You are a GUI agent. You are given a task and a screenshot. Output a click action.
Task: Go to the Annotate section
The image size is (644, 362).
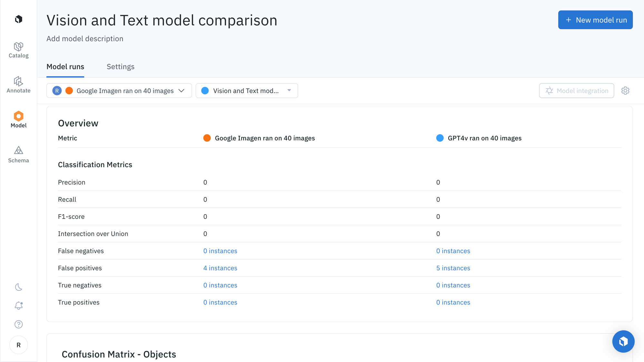[x=18, y=85]
